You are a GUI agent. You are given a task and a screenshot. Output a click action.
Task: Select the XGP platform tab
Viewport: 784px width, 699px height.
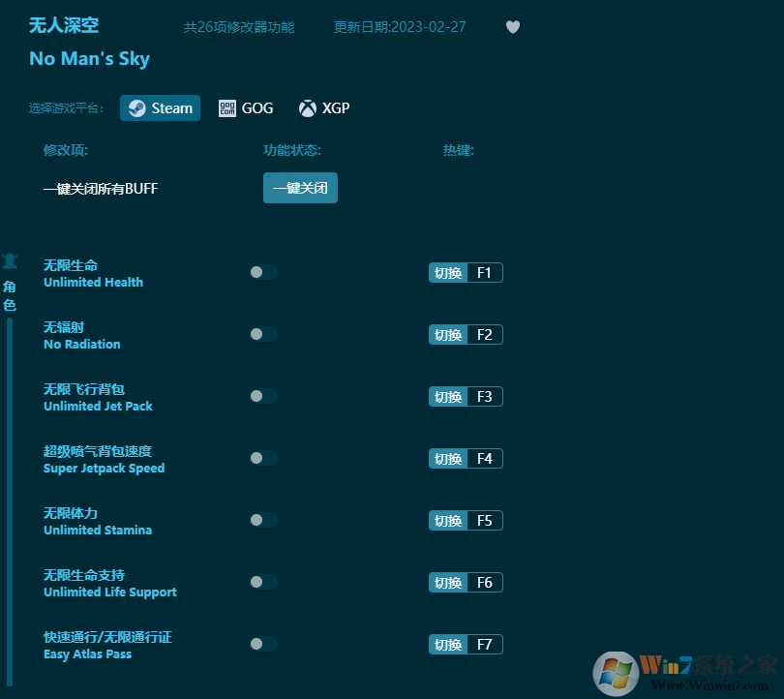pyautogui.click(x=324, y=108)
